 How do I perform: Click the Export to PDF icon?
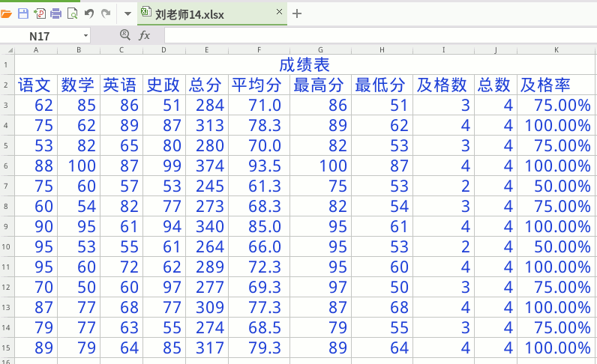click(x=39, y=13)
